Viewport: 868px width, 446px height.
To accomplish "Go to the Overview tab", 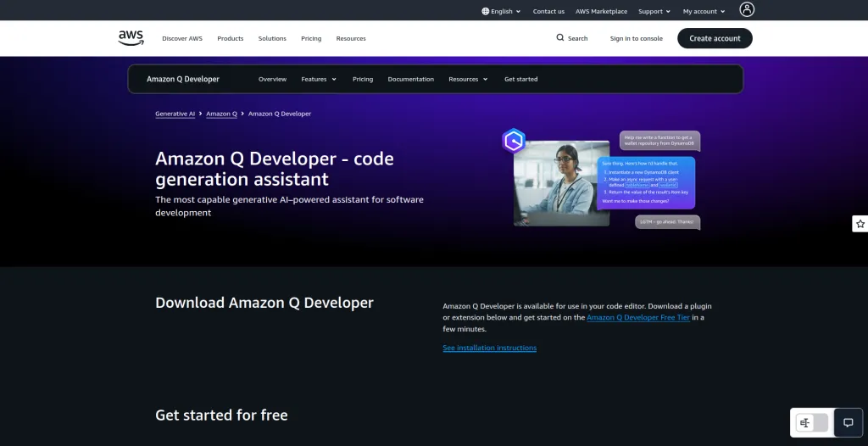I will (x=272, y=79).
